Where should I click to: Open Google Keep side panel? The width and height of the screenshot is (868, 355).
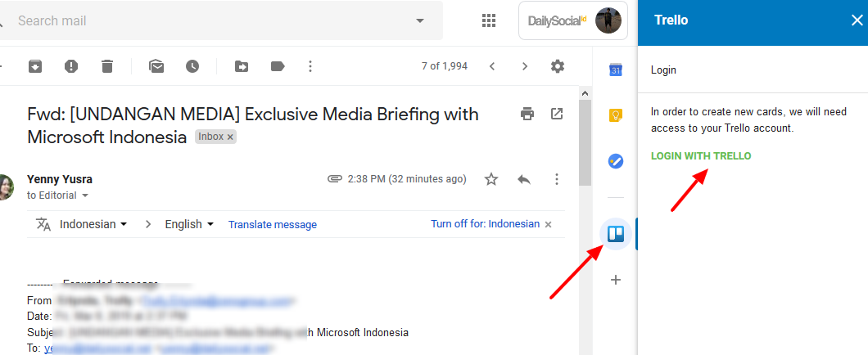(x=616, y=115)
